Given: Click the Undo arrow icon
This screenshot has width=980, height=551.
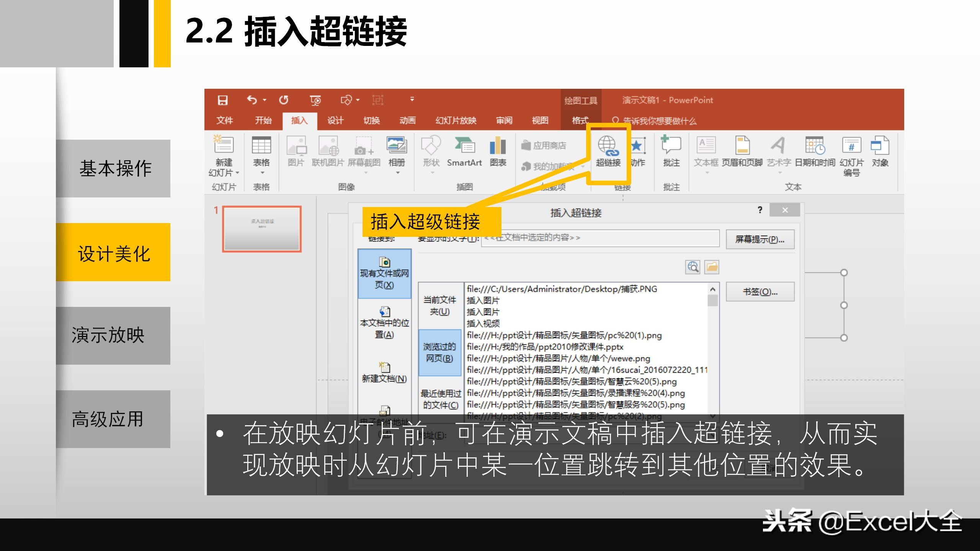Looking at the screenshot, I should [x=253, y=100].
